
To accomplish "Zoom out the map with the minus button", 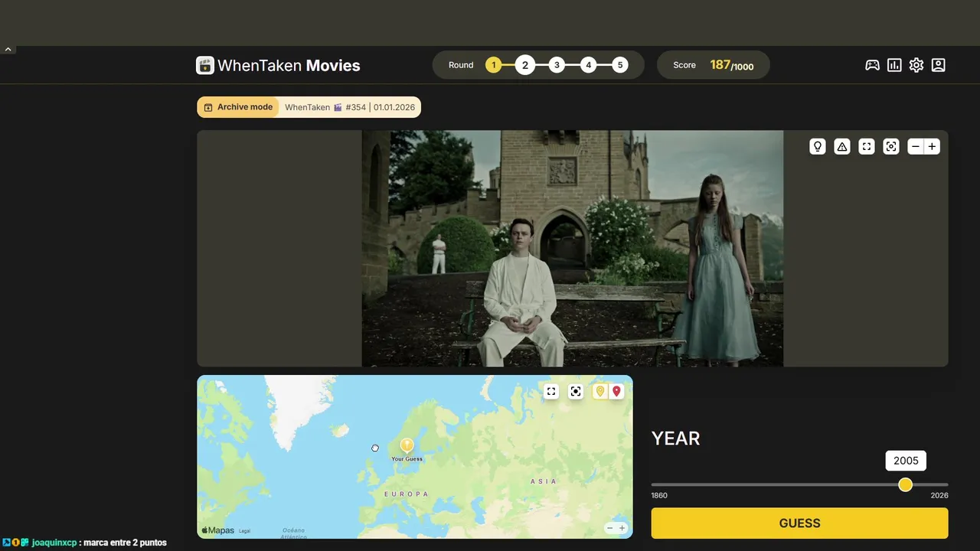I will tap(609, 528).
